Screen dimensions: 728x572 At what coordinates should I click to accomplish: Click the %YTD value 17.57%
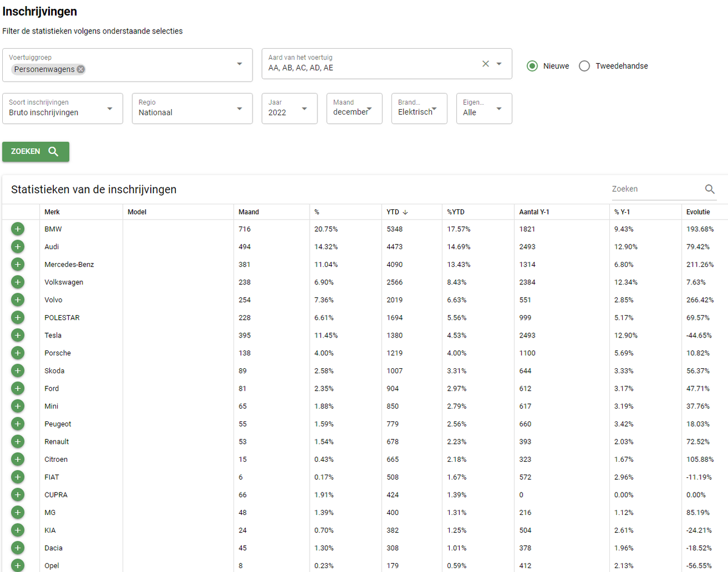pyautogui.click(x=459, y=229)
